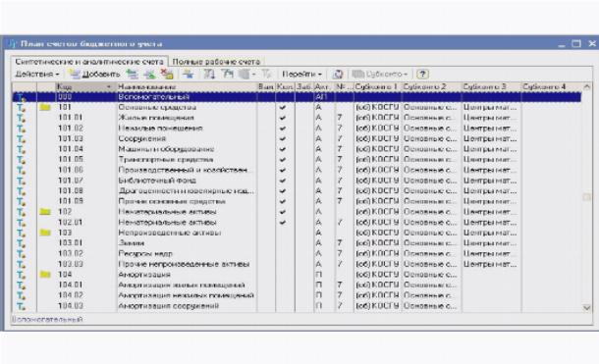This screenshot has width=599, height=364.
Task: Click the disabled filter-off icon before Перейти
Action: point(266,74)
